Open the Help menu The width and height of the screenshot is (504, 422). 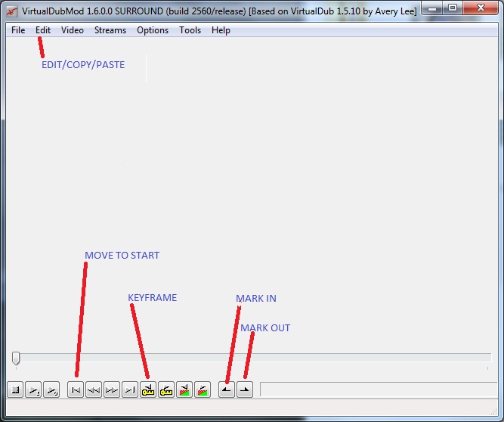pos(221,30)
